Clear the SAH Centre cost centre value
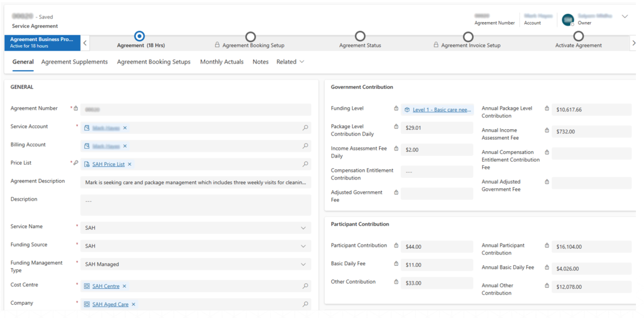 point(124,286)
